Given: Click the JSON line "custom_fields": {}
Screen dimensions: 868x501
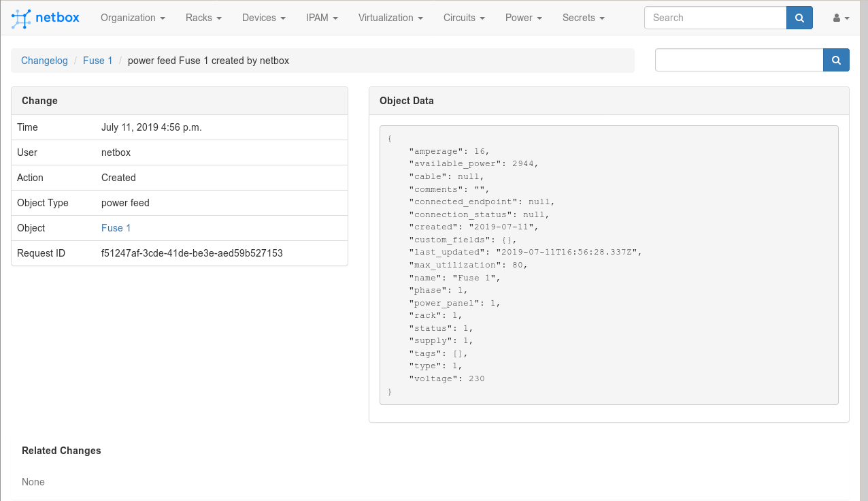Looking at the screenshot, I should click(x=463, y=240).
